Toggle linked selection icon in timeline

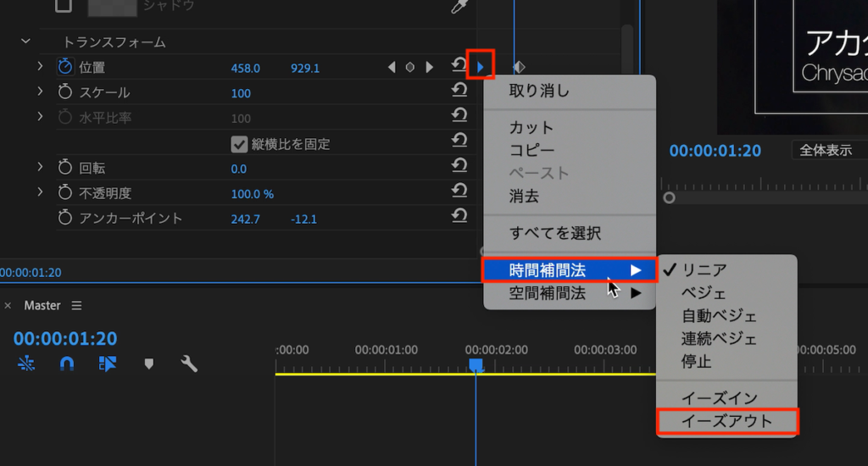click(x=108, y=363)
